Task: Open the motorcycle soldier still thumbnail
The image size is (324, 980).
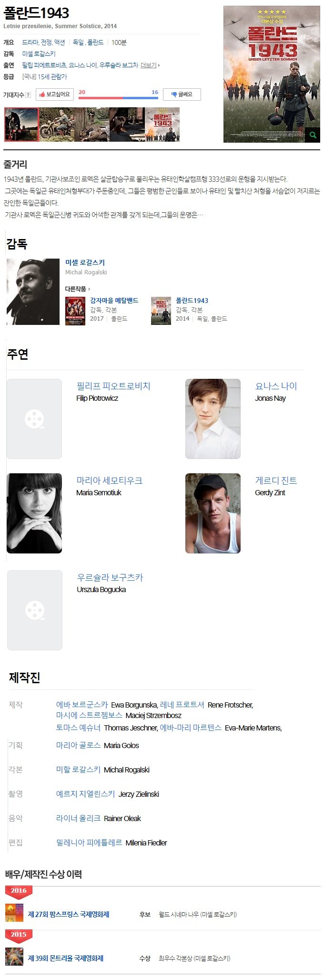Action: pyautogui.click(x=57, y=125)
